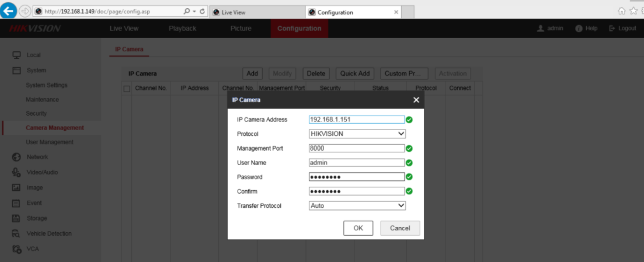Viewport: 644px width, 262px height.
Task: Collapse the System section in sidebar
Action: click(36, 70)
